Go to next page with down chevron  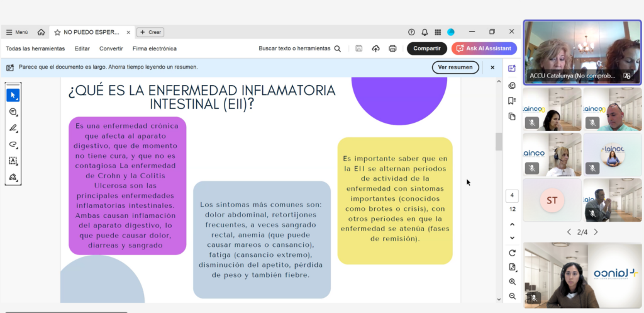point(512,237)
